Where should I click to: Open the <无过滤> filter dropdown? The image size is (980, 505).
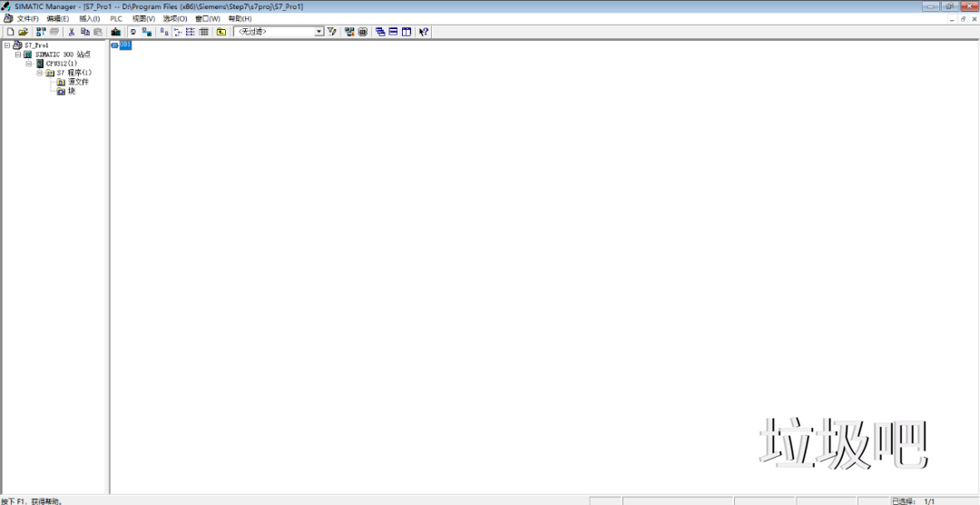pos(318,32)
